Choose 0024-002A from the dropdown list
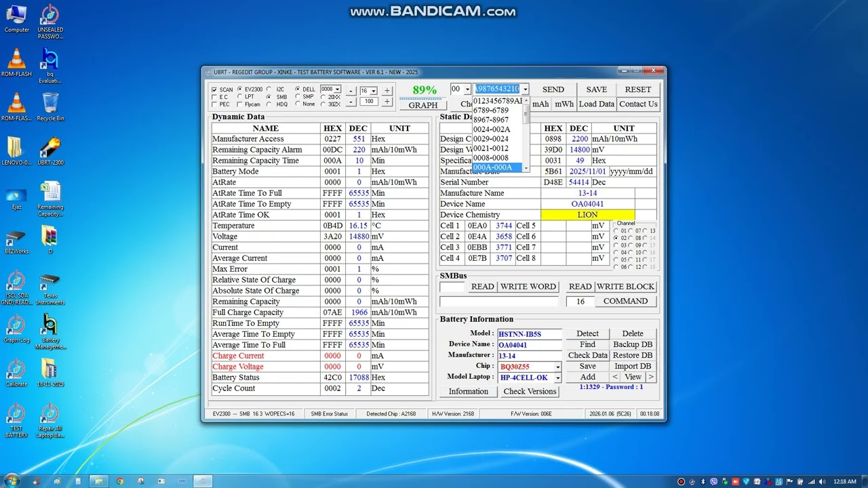The image size is (868, 488). 497,129
